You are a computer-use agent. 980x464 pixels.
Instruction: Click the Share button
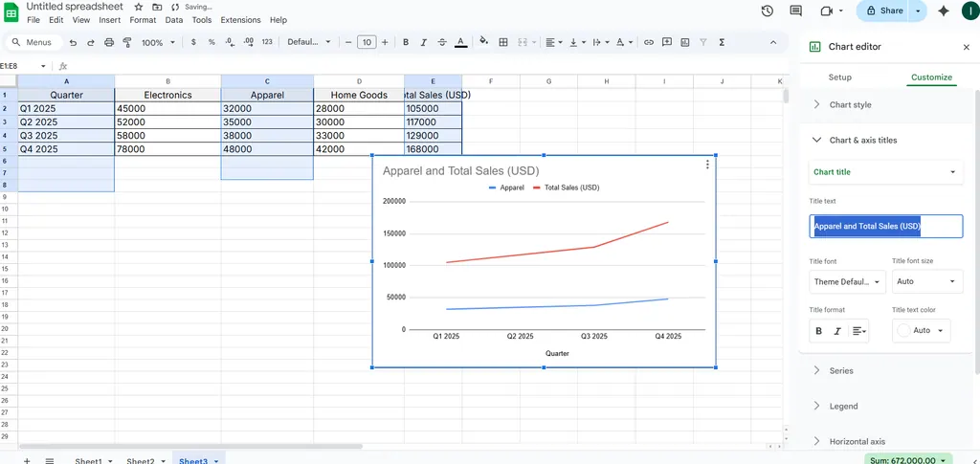click(882, 11)
